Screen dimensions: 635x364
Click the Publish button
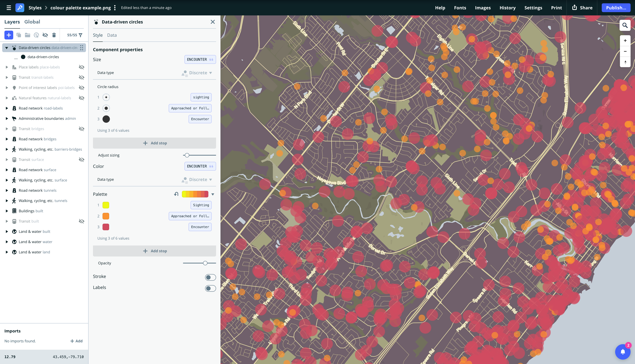tap(616, 8)
